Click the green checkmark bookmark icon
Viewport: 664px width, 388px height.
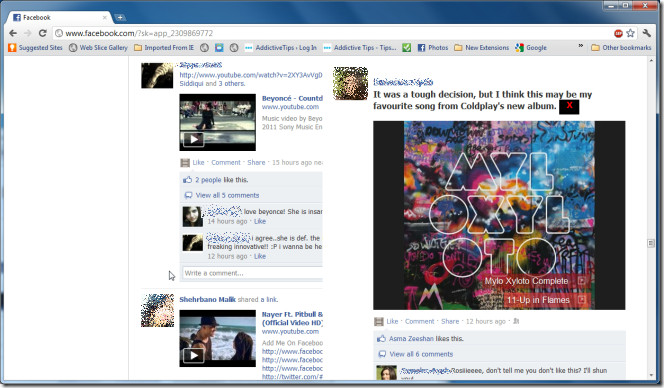pyautogui.click(x=407, y=47)
